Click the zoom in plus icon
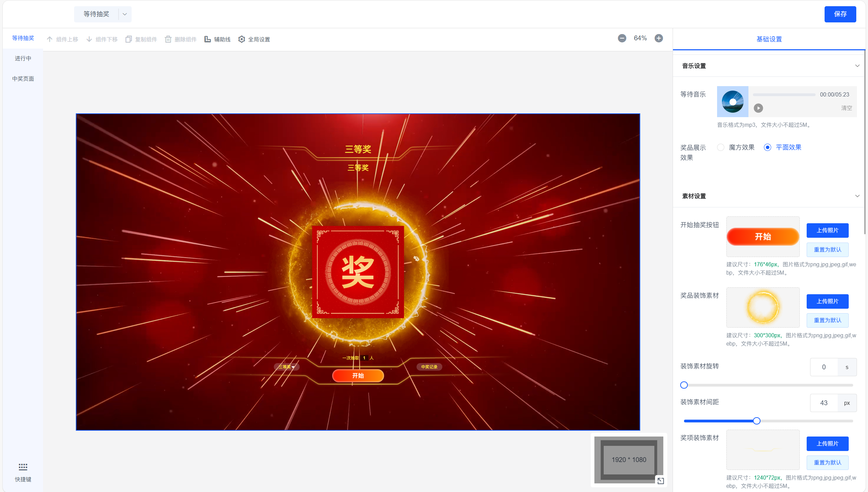868x492 pixels. 659,38
